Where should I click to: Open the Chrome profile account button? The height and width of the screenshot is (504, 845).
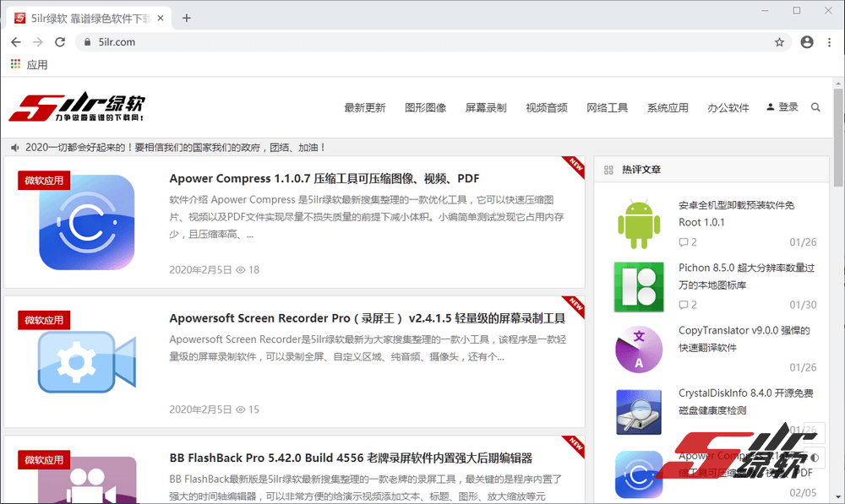807,42
